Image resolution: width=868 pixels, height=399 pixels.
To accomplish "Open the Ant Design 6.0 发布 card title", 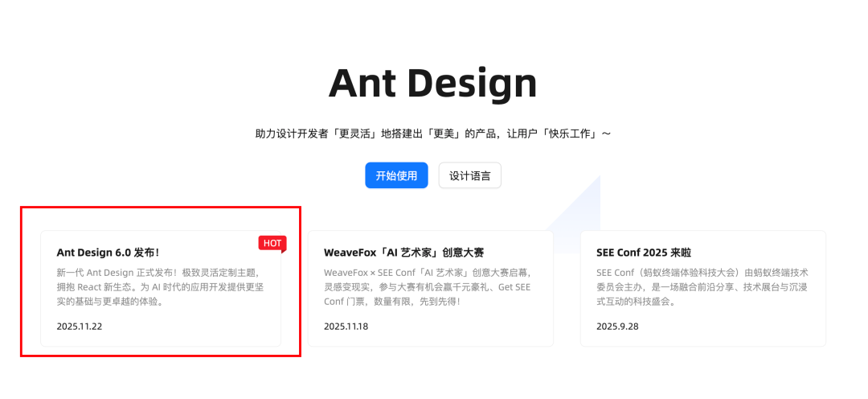I will click(x=108, y=253).
